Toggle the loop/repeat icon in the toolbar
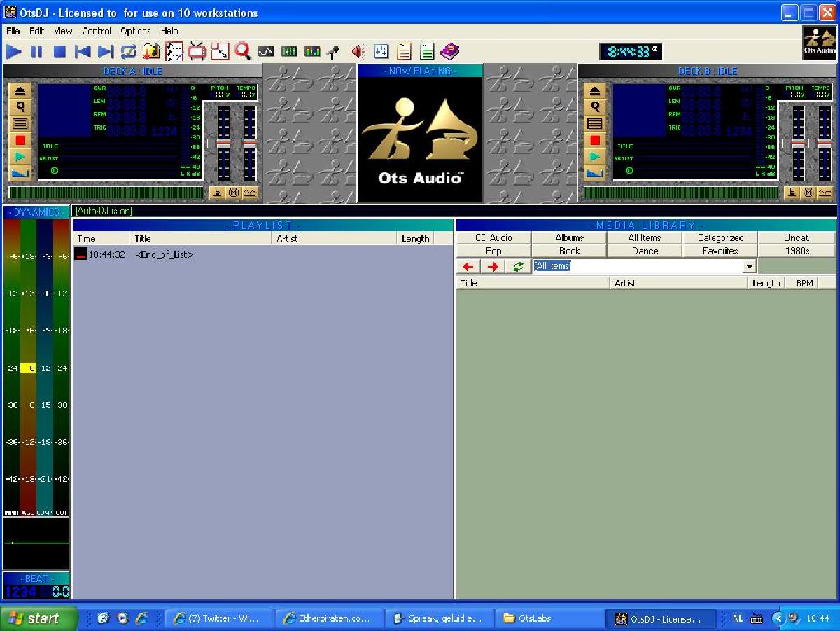The width and height of the screenshot is (840, 631). coord(129,51)
